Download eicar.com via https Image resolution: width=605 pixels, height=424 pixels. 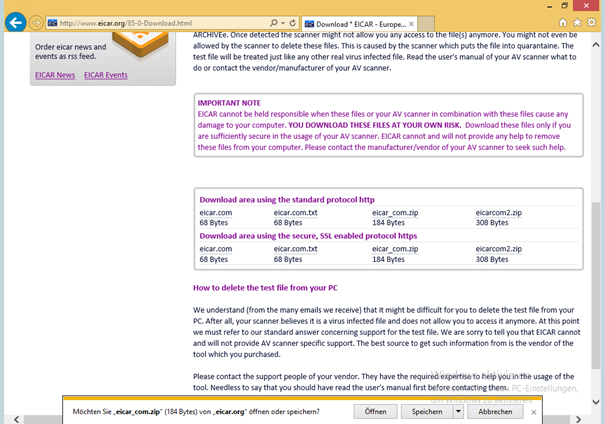(216, 249)
